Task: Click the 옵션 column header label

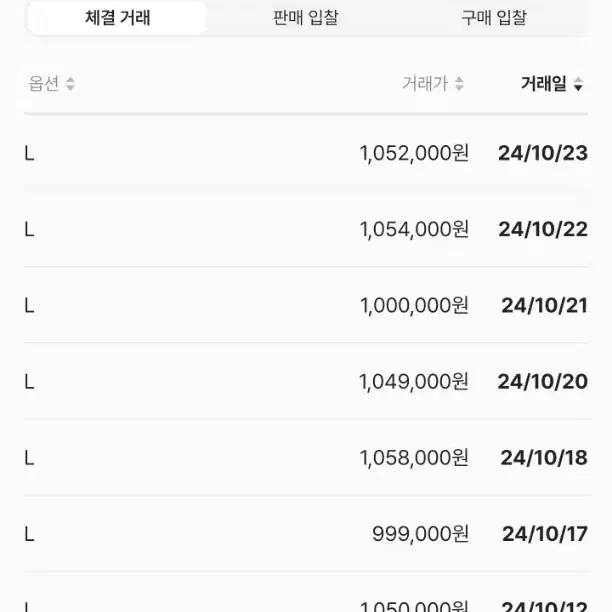Action: coord(44,84)
